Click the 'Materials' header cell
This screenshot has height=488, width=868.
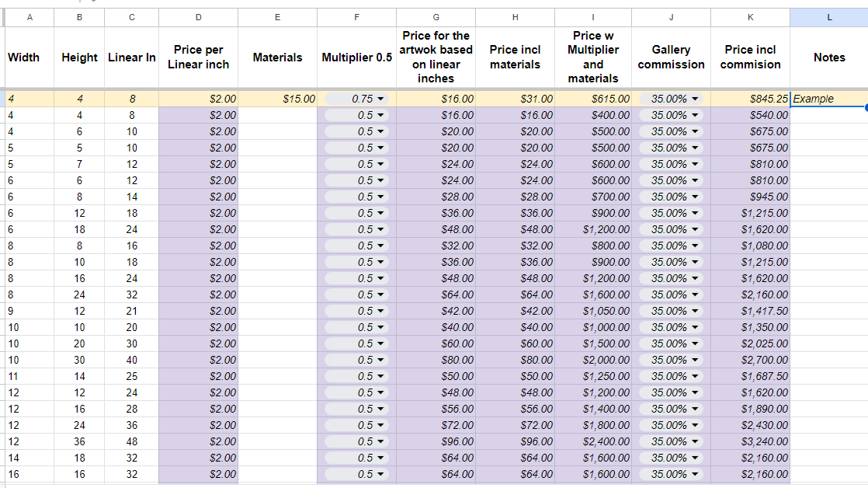click(277, 57)
